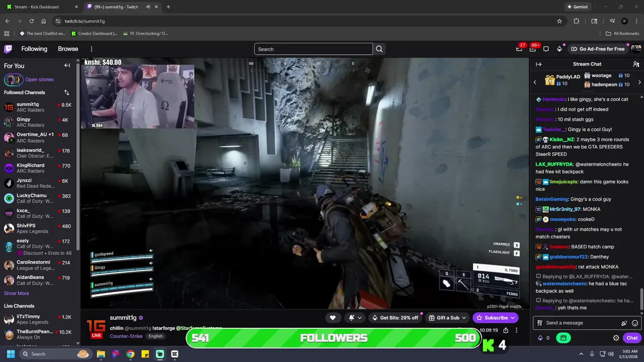Mute the Twitch tab via speaker icon
The width and height of the screenshot is (644, 362).
pos(148,7)
